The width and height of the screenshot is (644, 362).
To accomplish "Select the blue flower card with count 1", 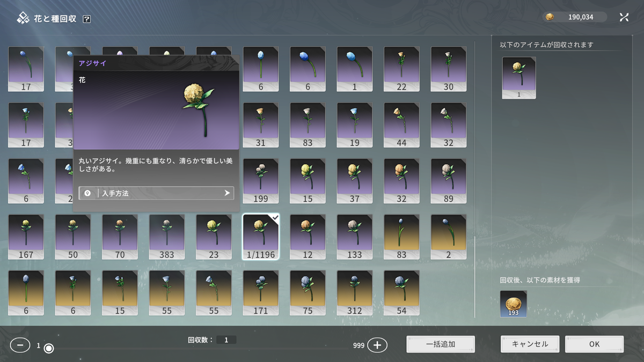I will tap(354, 69).
